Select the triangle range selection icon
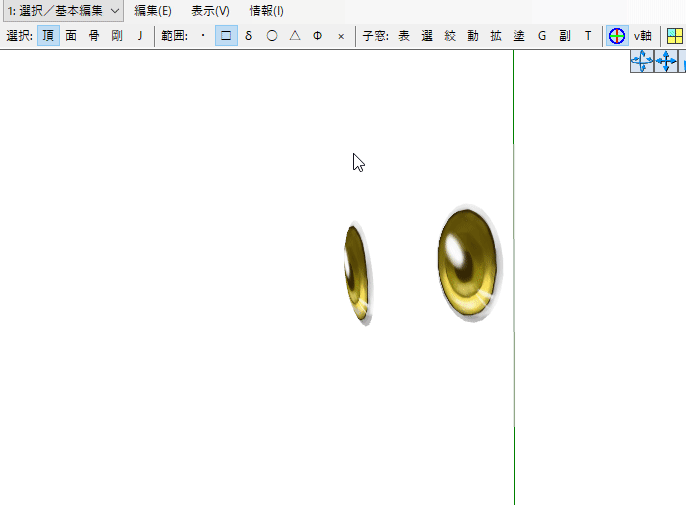 295,36
